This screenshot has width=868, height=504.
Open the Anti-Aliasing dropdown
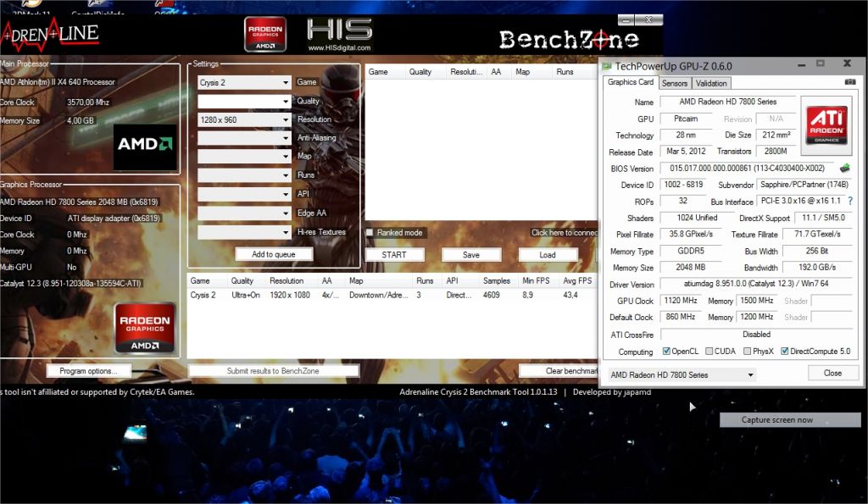tap(244, 138)
